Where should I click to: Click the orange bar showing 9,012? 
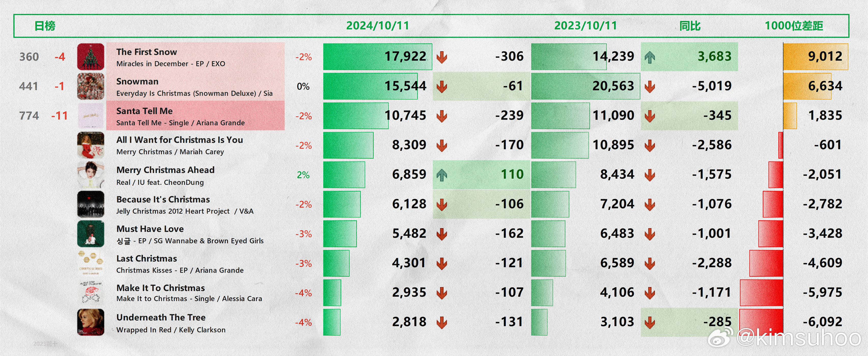pos(815,57)
